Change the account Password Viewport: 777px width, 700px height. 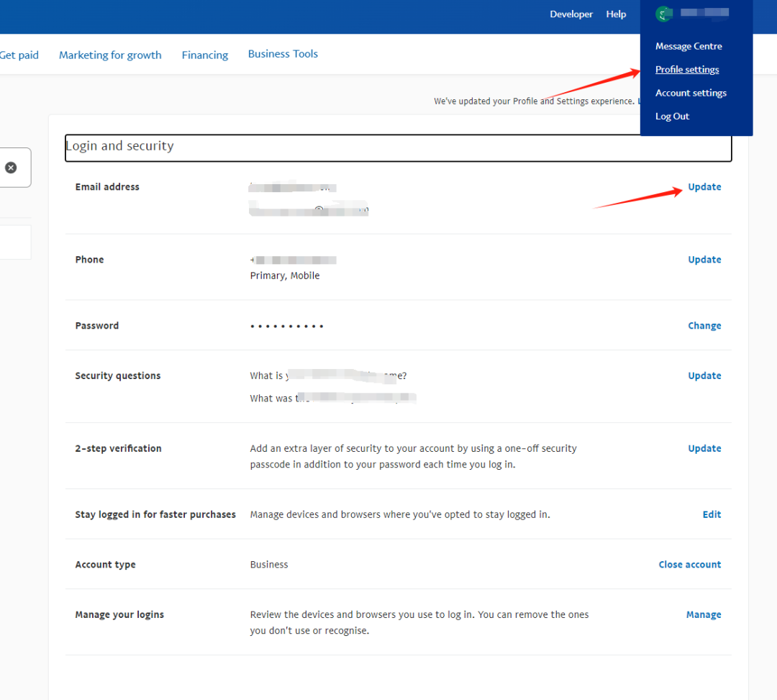point(704,326)
